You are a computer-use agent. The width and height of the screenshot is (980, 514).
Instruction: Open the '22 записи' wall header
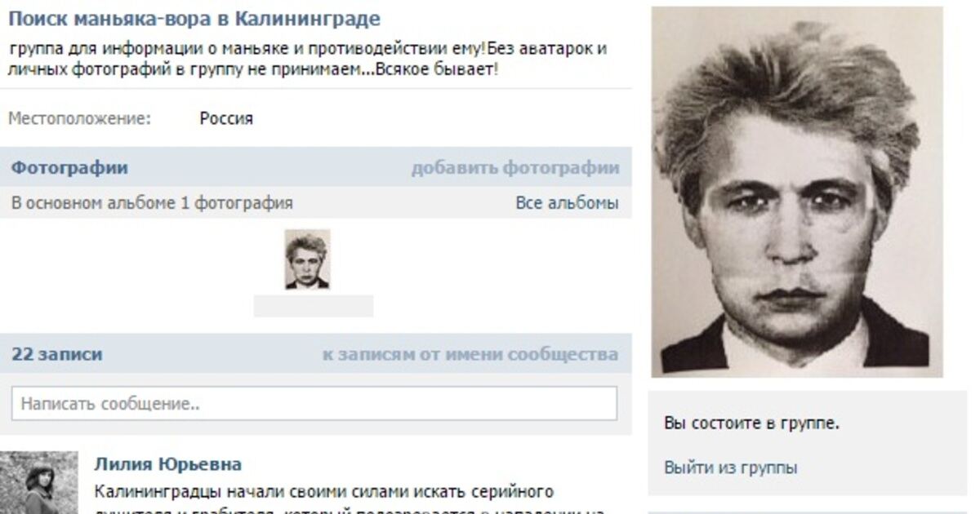57,354
